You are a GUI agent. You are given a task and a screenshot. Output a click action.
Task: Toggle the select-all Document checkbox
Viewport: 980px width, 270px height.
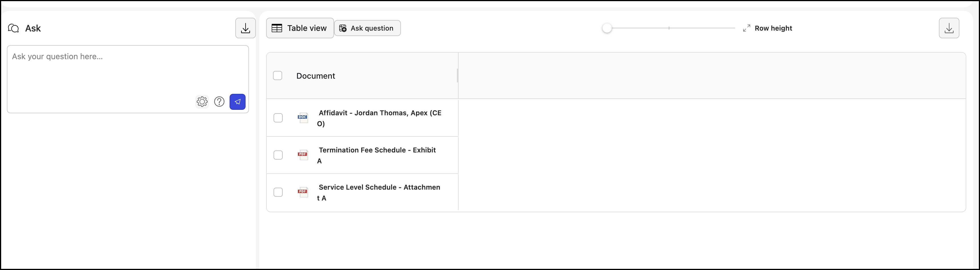pos(278,76)
